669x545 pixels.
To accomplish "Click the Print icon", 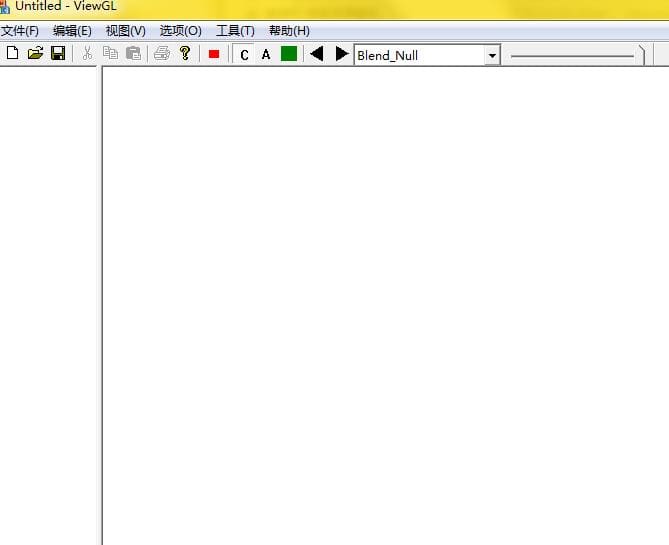I will [x=162, y=53].
